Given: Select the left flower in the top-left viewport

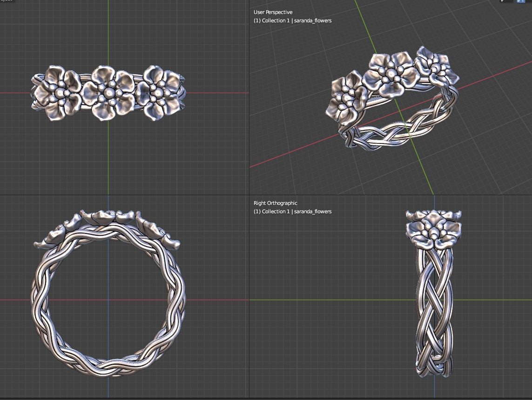Looking at the screenshot, I should pyautogui.click(x=57, y=92).
